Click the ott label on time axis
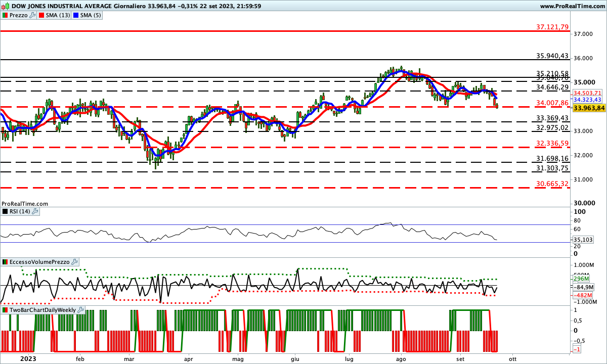The height and width of the screenshot is (364, 607). tap(512, 358)
